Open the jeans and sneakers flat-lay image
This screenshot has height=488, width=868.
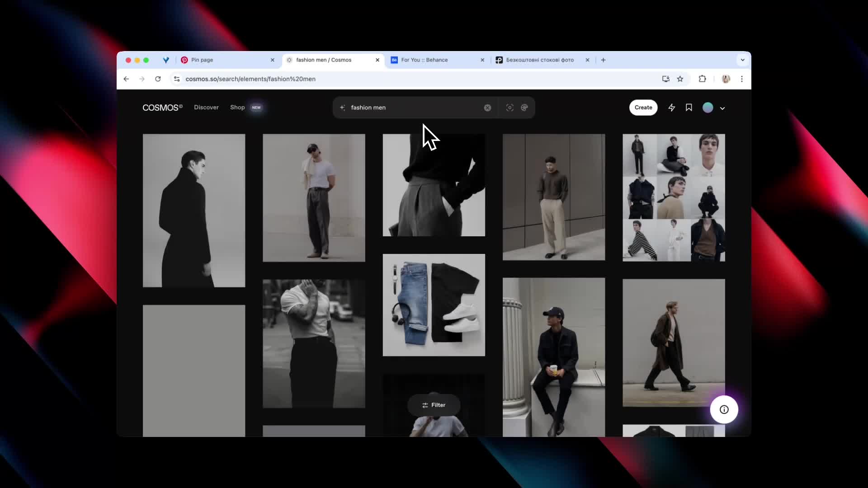click(434, 305)
